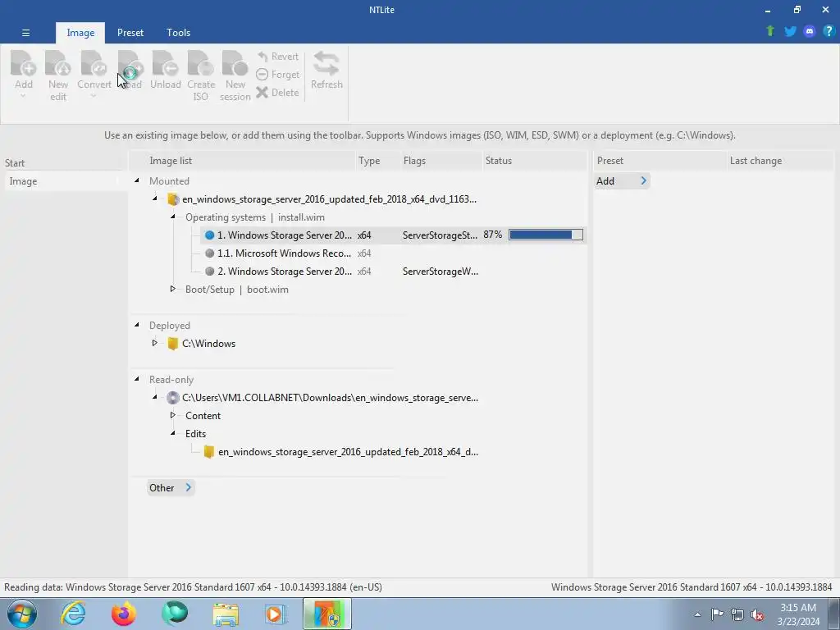Screen dimensions: 840x630
Task: Launch Internet Explorer from taskbar
Action: pos(73,614)
